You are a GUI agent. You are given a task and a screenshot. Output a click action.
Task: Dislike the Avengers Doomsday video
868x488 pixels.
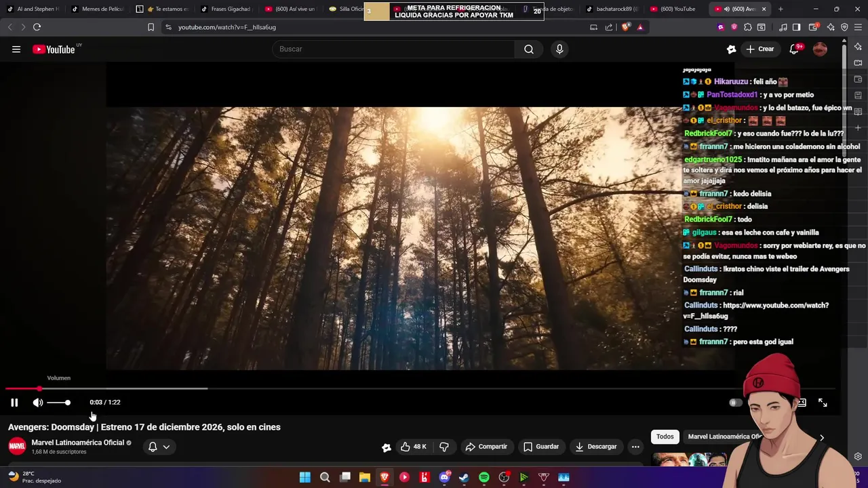pyautogui.click(x=444, y=447)
